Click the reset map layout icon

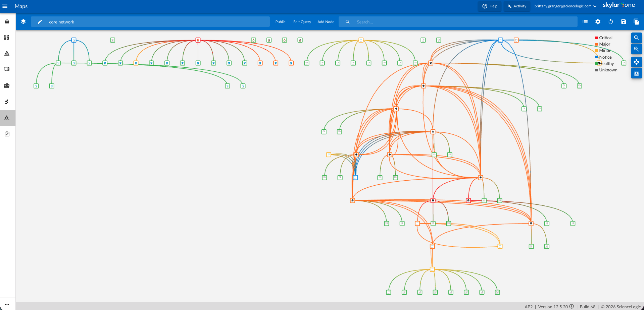(611, 22)
